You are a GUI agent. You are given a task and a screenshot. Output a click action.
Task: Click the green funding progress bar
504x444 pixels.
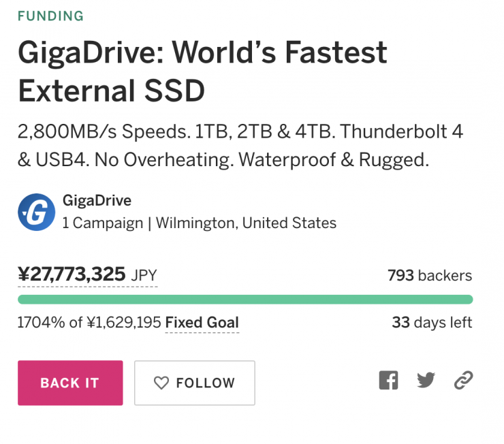[245, 300]
